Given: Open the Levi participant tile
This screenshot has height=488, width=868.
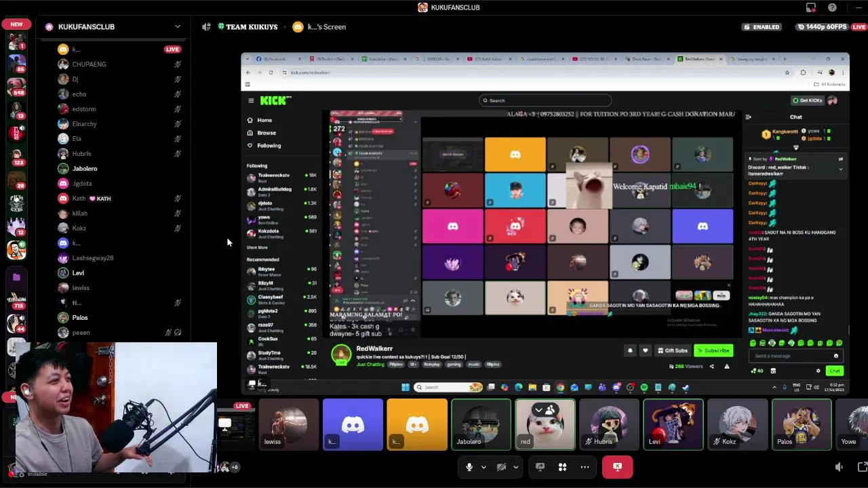Looking at the screenshot, I should click(x=673, y=425).
